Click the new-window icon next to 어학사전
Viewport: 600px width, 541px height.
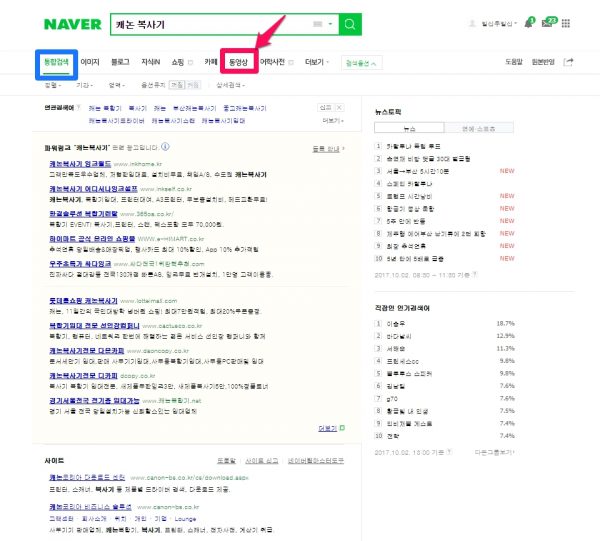coord(291,63)
